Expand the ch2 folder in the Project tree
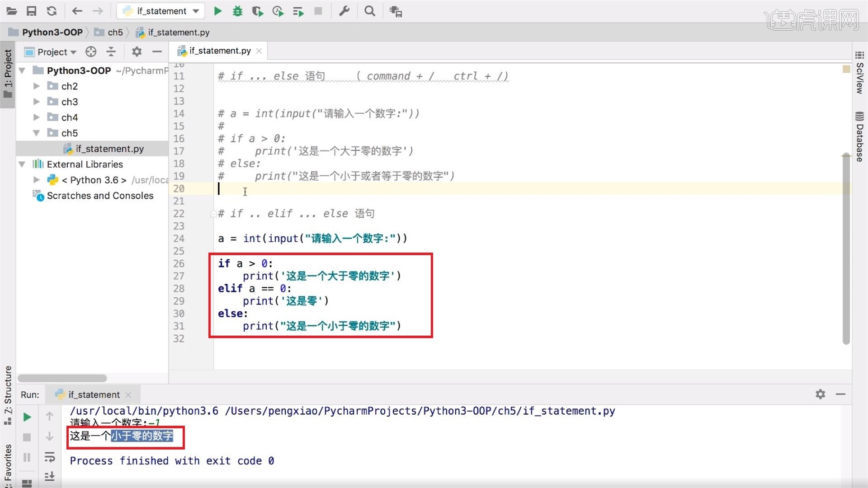The height and width of the screenshot is (488, 868). point(37,86)
